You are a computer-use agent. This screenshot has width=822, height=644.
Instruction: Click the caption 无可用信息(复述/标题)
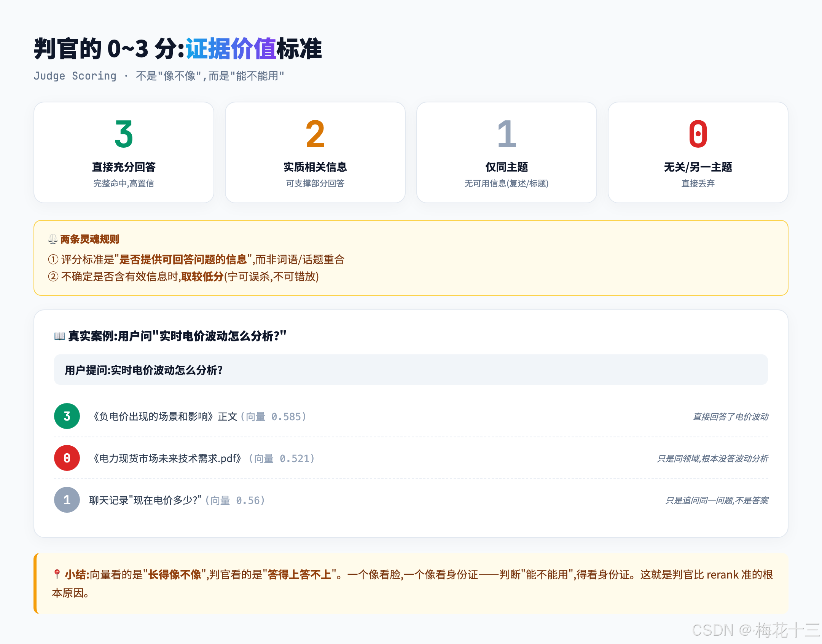pos(507,183)
